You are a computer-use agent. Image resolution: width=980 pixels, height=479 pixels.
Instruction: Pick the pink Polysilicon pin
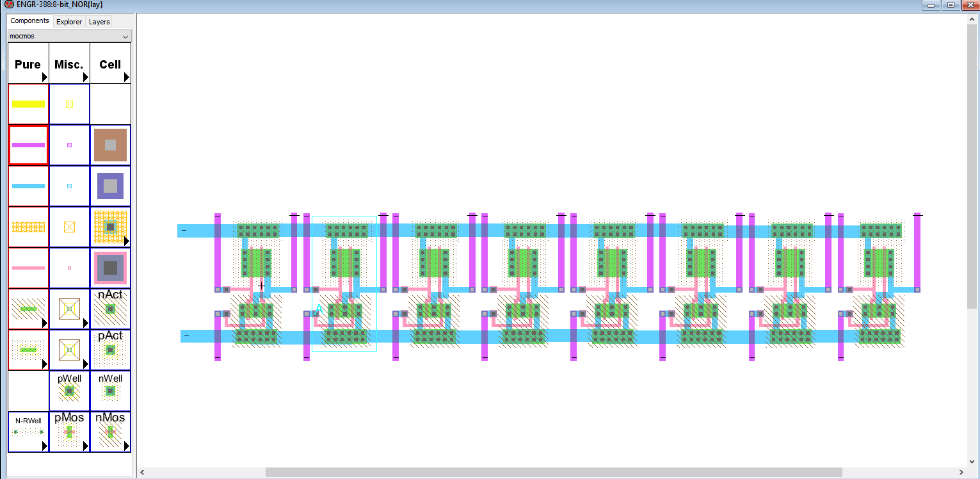(69, 268)
